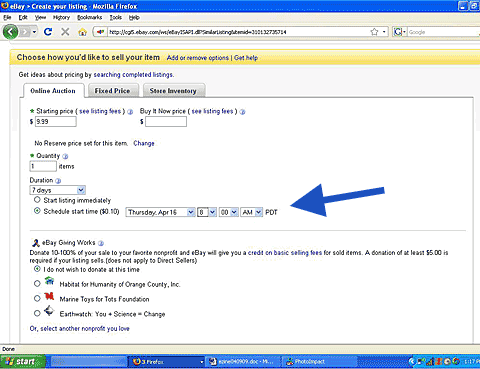Open help icon beside Starting price
Viewport: 480px width, 369px height.
130,112
